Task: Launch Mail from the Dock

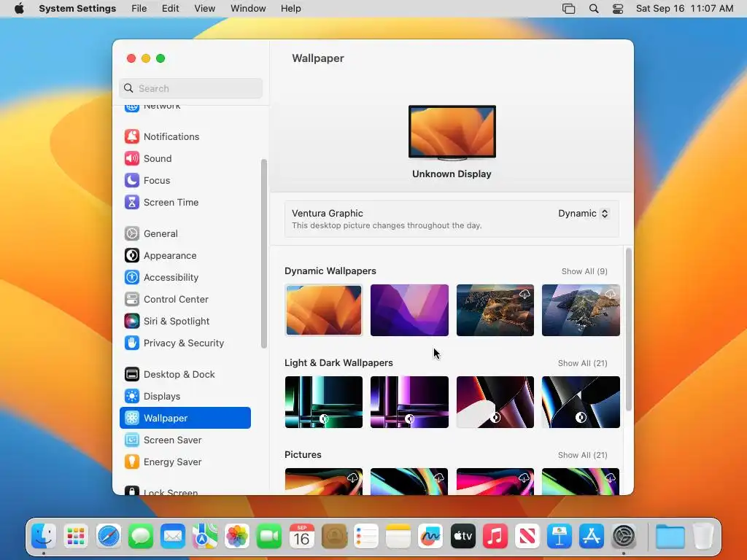Action: (173, 536)
